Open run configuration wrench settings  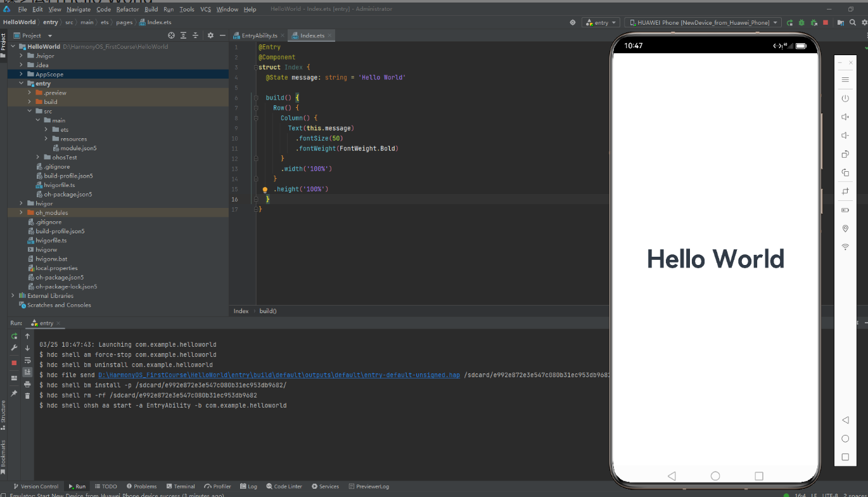[x=14, y=348]
